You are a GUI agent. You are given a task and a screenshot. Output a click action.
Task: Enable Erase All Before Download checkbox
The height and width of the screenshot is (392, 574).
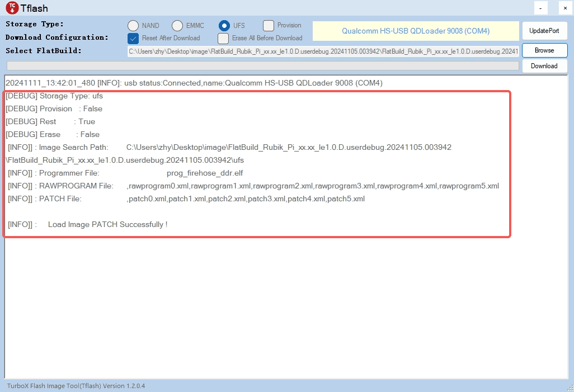click(223, 39)
